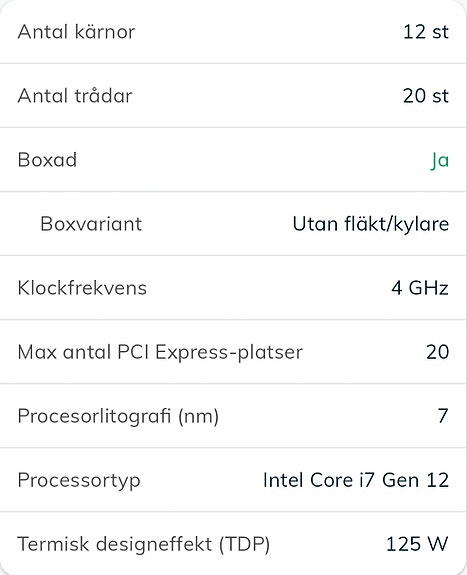
Task: Click the TDP abbreviation in parentheses
Action: tap(244, 545)
